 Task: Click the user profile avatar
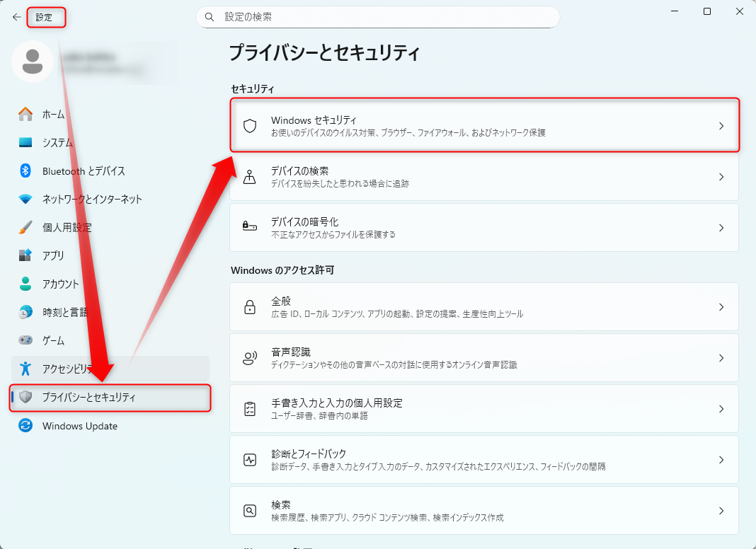[x=33, y=62]
